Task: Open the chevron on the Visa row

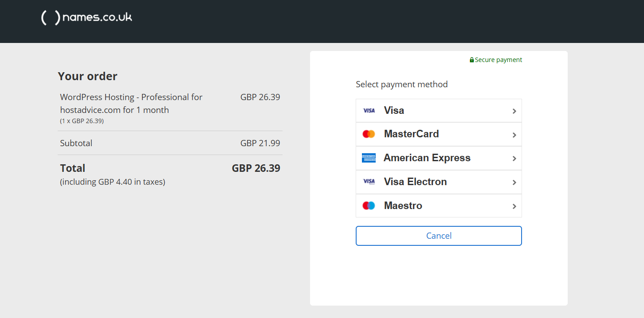Action: click(514, 111)
